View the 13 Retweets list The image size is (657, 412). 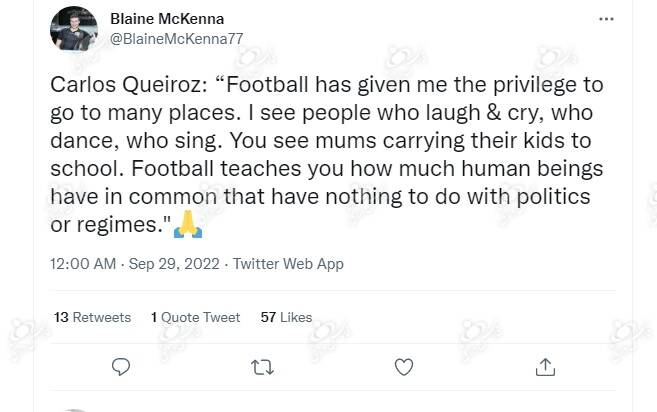point(93,317)
